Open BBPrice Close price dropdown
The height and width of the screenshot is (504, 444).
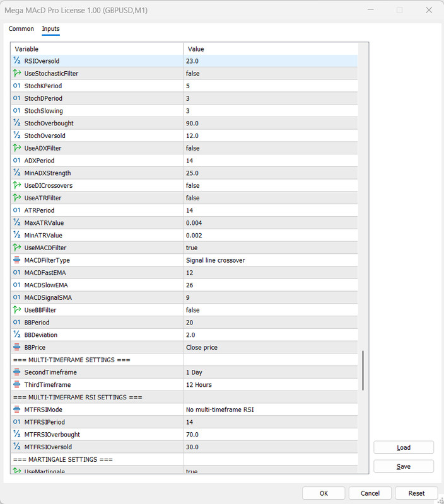pyautogui.click(x=271, y=347)
